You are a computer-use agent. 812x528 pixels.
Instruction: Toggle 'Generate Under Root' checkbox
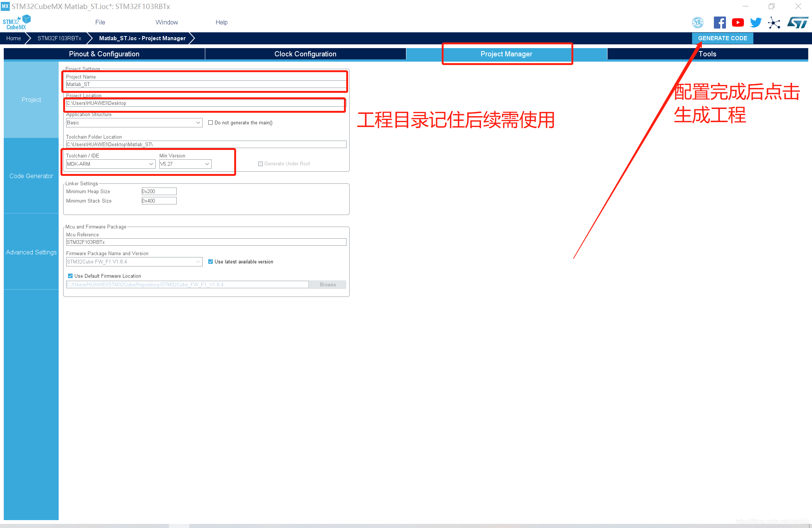(261, 164)
